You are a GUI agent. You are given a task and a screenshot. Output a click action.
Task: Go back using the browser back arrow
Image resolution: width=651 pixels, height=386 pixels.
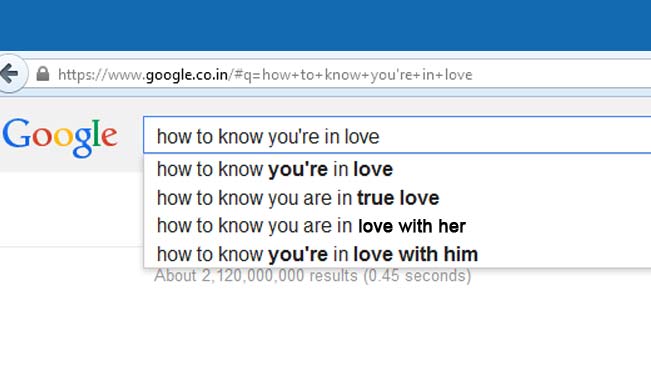point(10,74)
